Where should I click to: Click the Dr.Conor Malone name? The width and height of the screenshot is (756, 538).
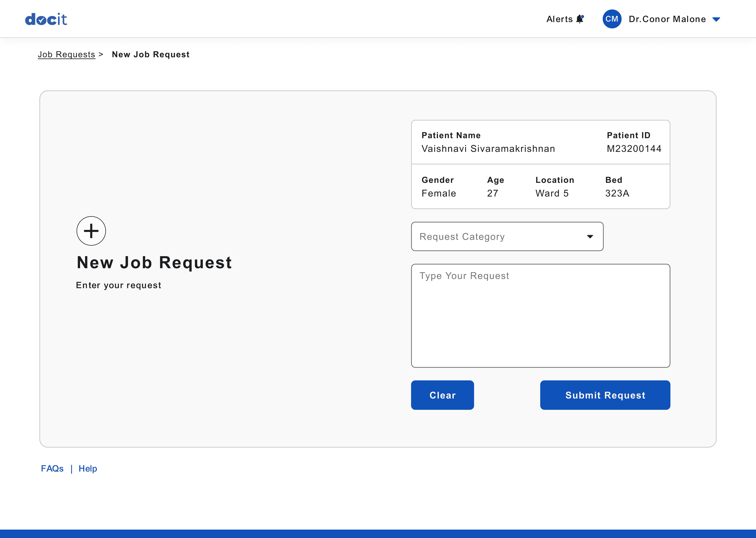pyautogui.click(x=667, y=19)
